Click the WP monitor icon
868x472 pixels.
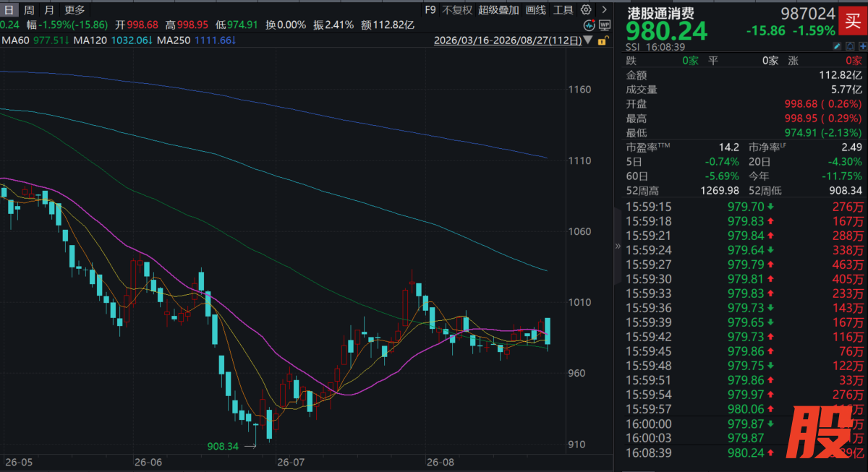(x=605, y=25)
